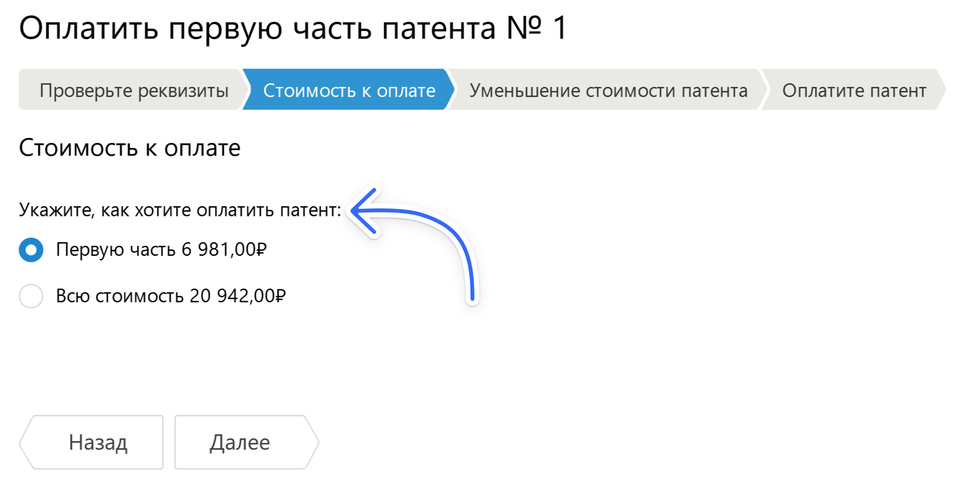The image size is (980, 488).
Task: Click the Всю стоимость option label
Action: point(171,296)
